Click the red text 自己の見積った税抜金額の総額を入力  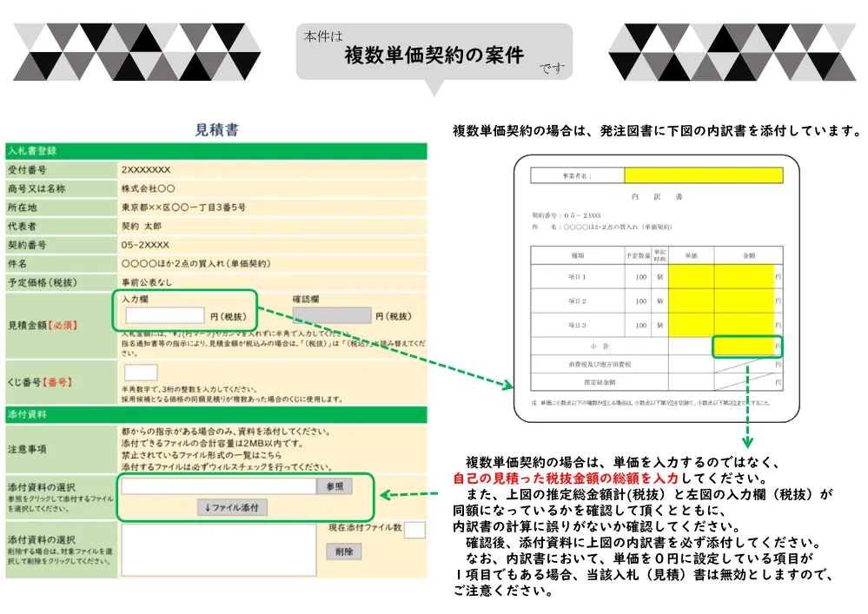[566, 479]
